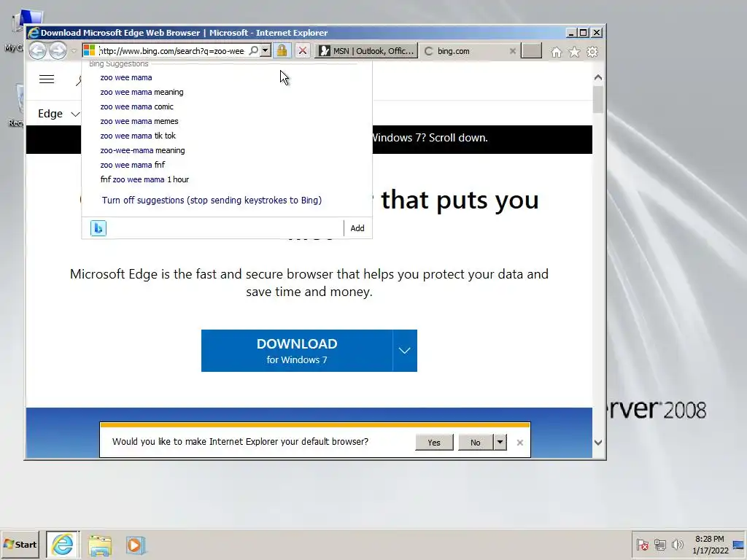Select suggestion 'zoo wee mama'
The width and height of the screenshot is (747, 560).
pyautogui.click(x=126, y=77)
